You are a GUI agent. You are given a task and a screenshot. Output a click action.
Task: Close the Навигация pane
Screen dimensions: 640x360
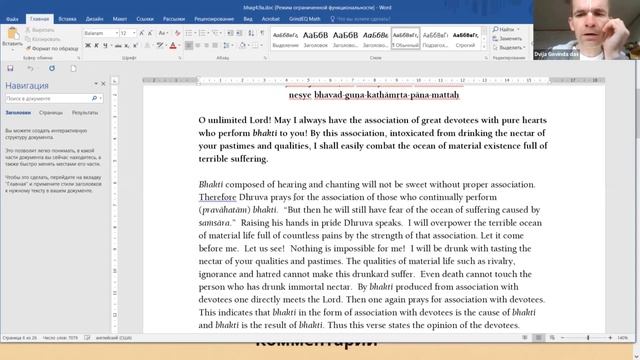click(103, 84)
